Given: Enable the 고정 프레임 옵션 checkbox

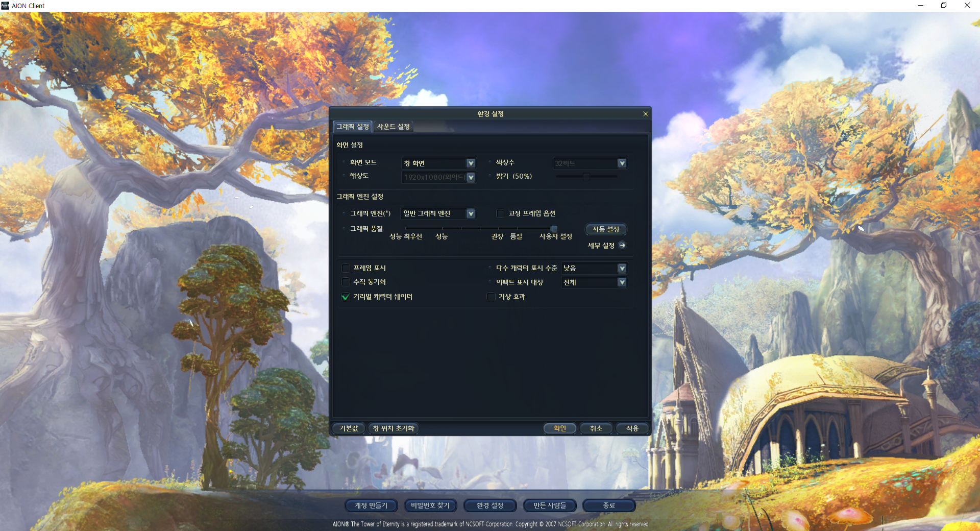Looking at the screenshot, I should pyautogui.click(x=501, y=213).
